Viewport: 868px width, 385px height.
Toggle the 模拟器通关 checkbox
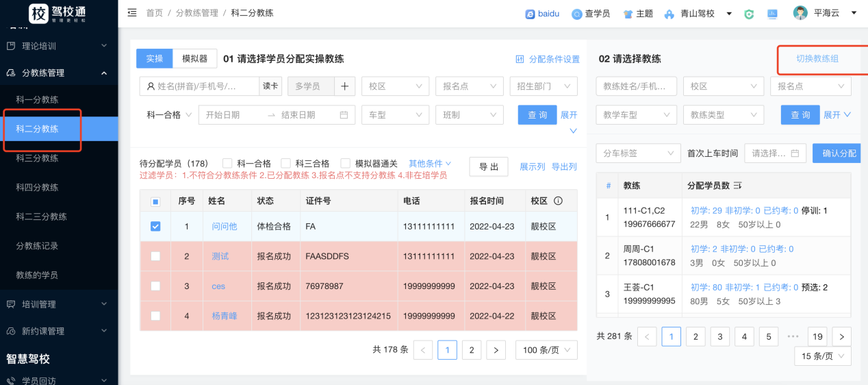tap(345, 164)
